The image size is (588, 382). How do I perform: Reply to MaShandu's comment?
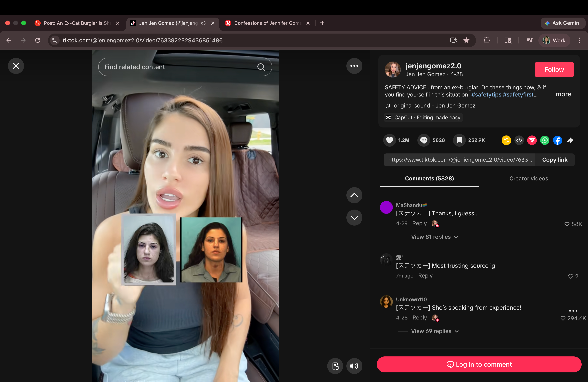tap(419, 223)
